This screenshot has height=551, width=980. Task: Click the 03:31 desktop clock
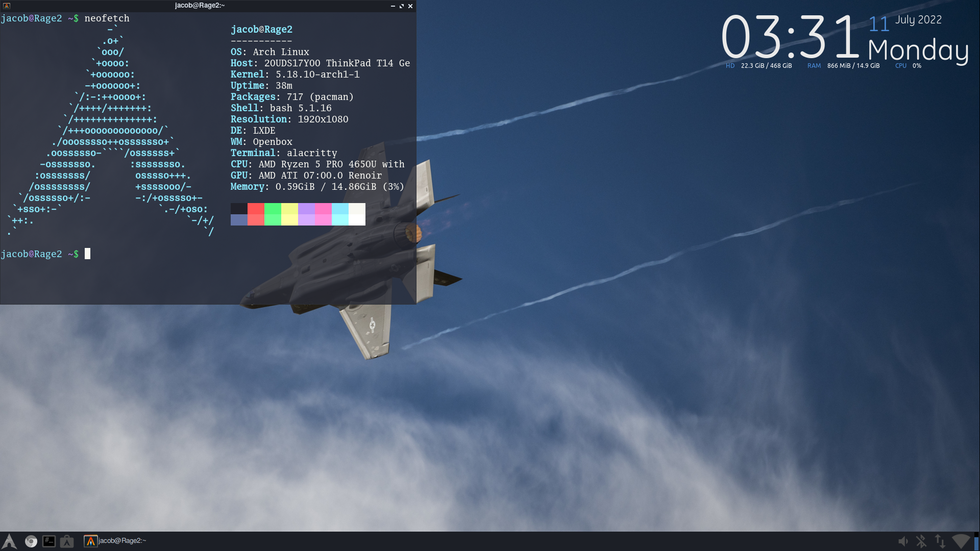tap(791, 37)
